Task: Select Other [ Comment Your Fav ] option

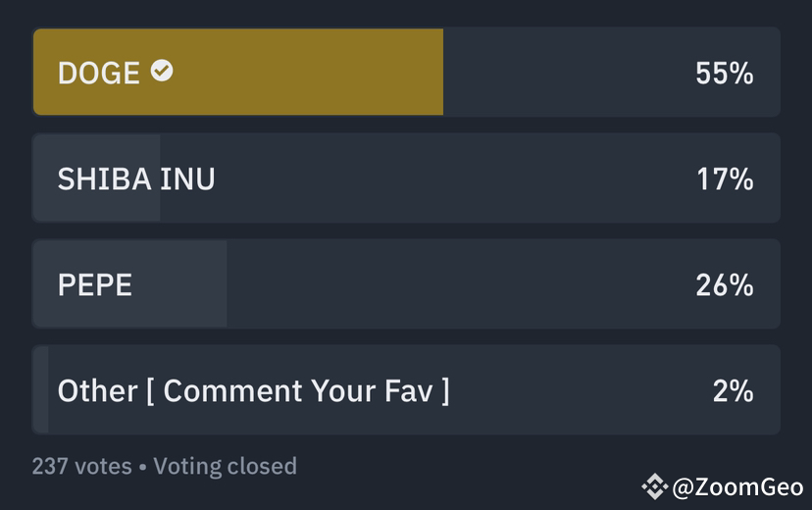Action: click(406, 390)
